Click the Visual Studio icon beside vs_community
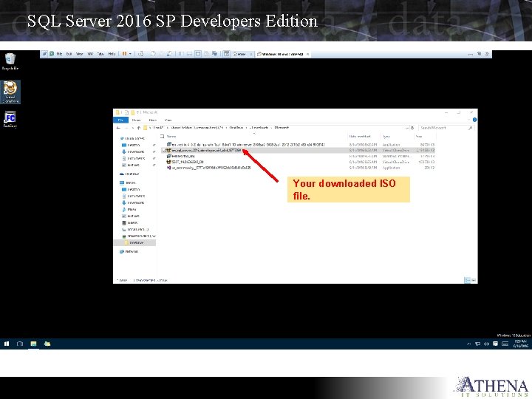532x399 pixels. [168, 168]
